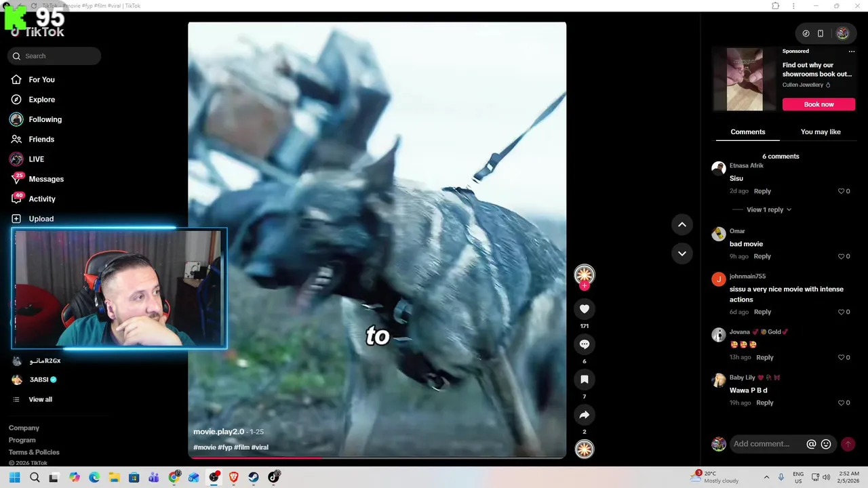
Task: Switch to the You may like tab
Action: 821,131
